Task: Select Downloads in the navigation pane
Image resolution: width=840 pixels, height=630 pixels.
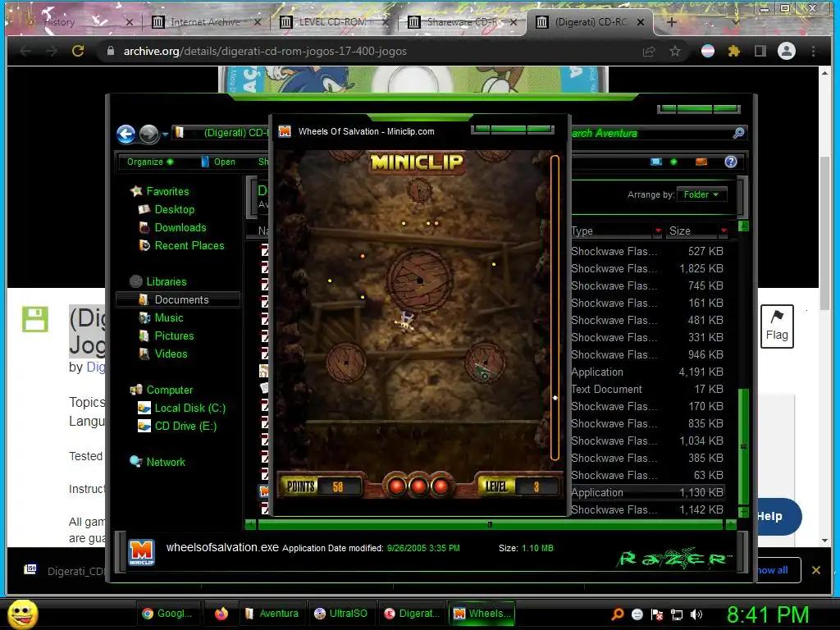Action: coord(180,228)
